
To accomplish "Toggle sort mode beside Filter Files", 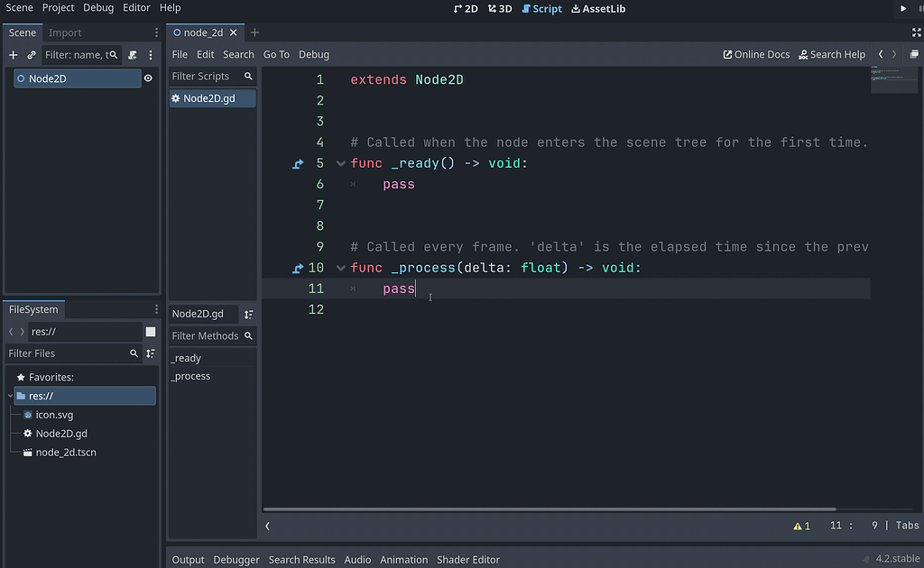I will pos(151,353).
